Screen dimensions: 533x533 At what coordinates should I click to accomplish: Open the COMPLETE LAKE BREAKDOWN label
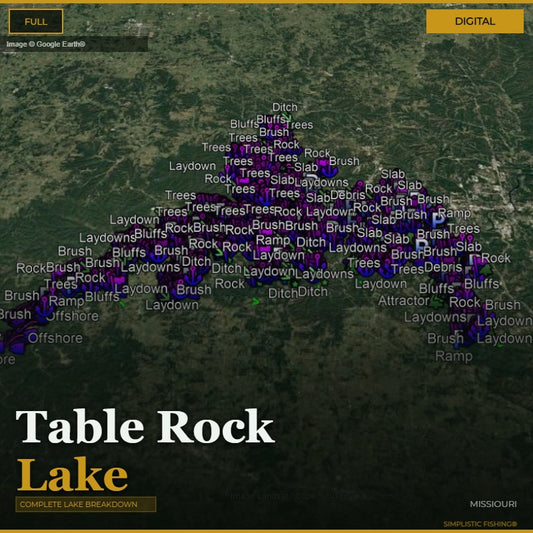click(x=86, y=504)
